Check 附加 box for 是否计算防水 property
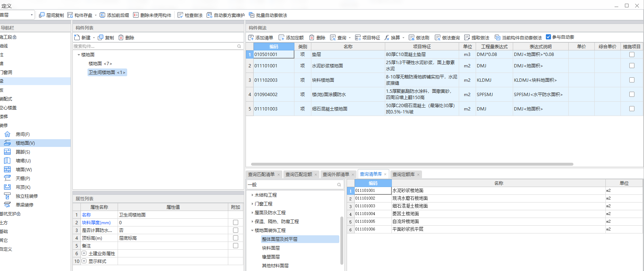Viewport: 644px width, 271px height. [236, 230]
